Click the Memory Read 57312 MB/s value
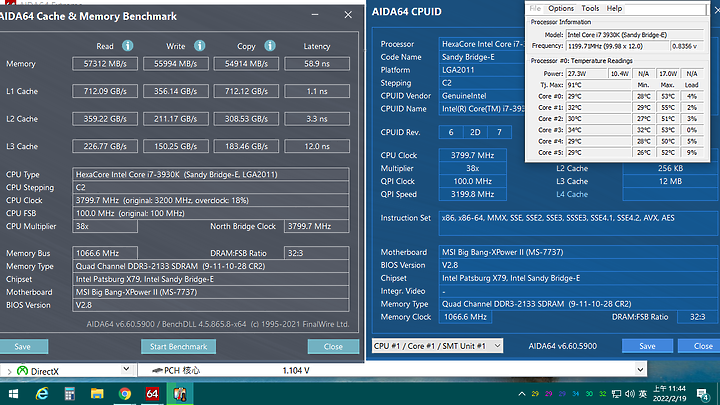This screenshot has height=405, width=720. tap(105, 64)
